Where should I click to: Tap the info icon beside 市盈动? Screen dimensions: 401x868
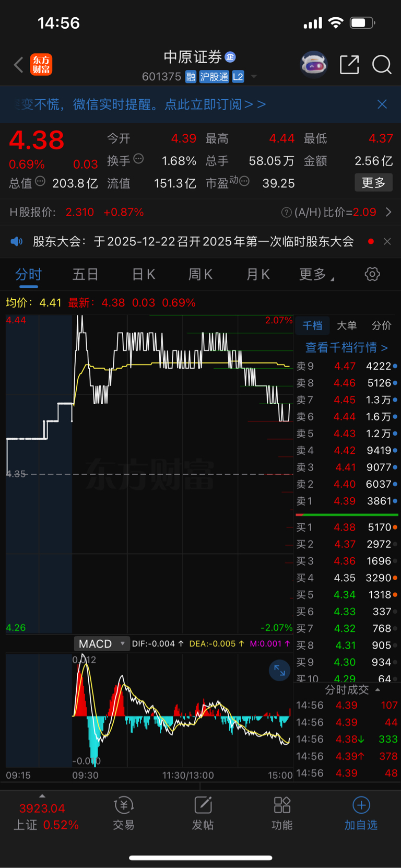pos(244,181)
